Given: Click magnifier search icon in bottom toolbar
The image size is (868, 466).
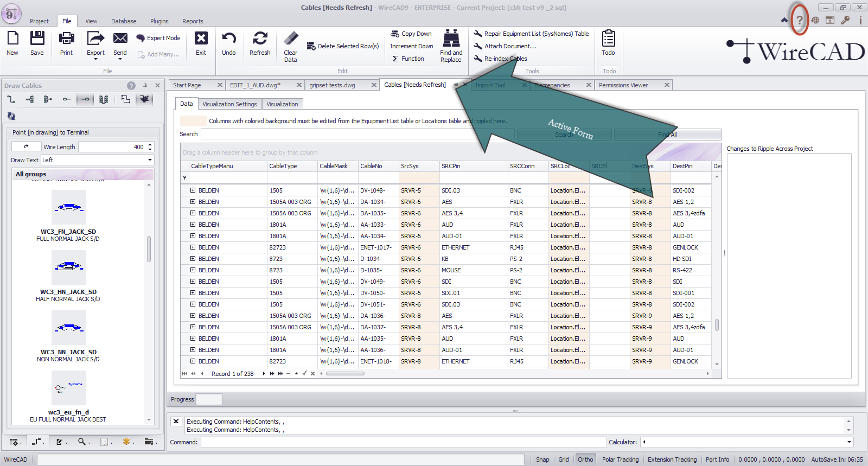Looking at the screenshot, I should coord(81,442).
